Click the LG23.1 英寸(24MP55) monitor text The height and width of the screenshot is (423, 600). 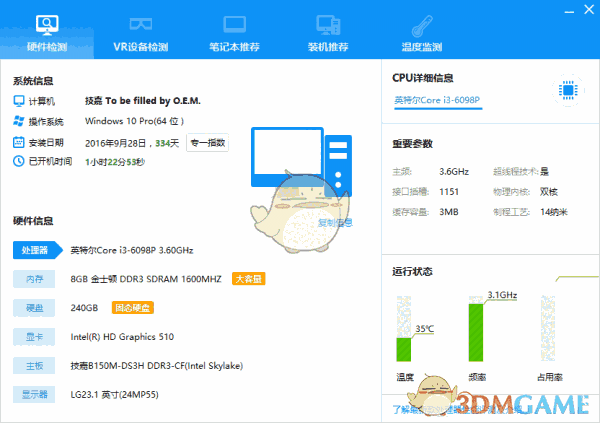tap(114, 394)
